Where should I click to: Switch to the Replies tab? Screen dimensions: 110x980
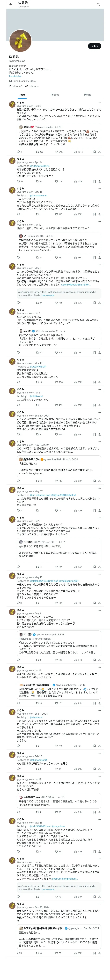click(x=55, y=95)
